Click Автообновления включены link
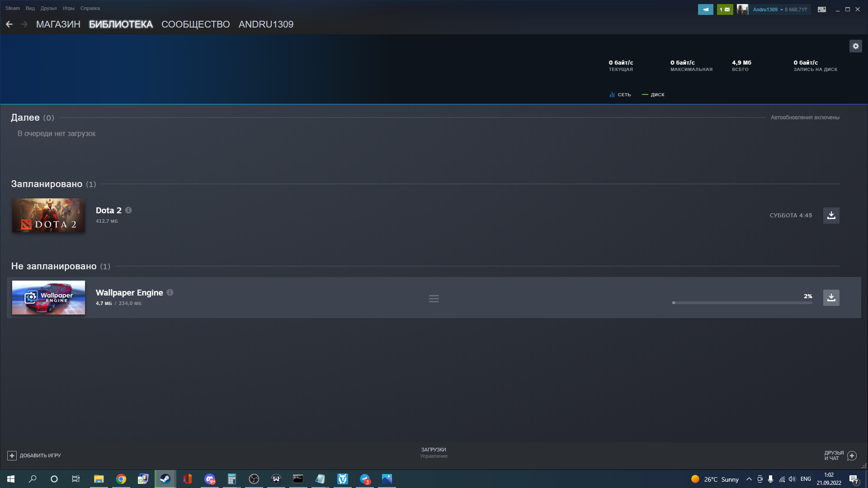This screenshot has width=868, height=488. pos(805,117)
